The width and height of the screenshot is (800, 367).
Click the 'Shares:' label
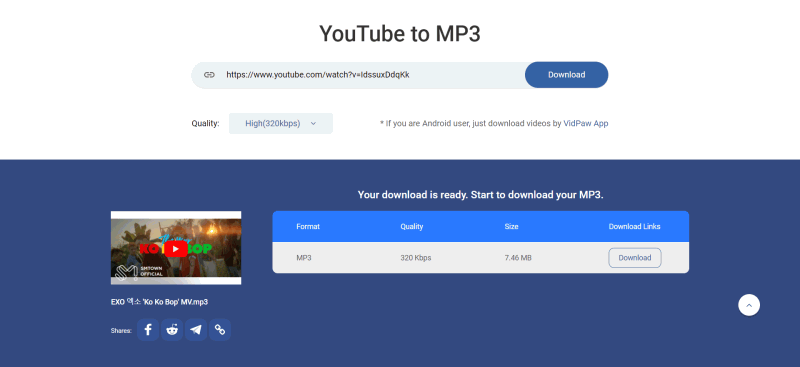coord(121,331)
